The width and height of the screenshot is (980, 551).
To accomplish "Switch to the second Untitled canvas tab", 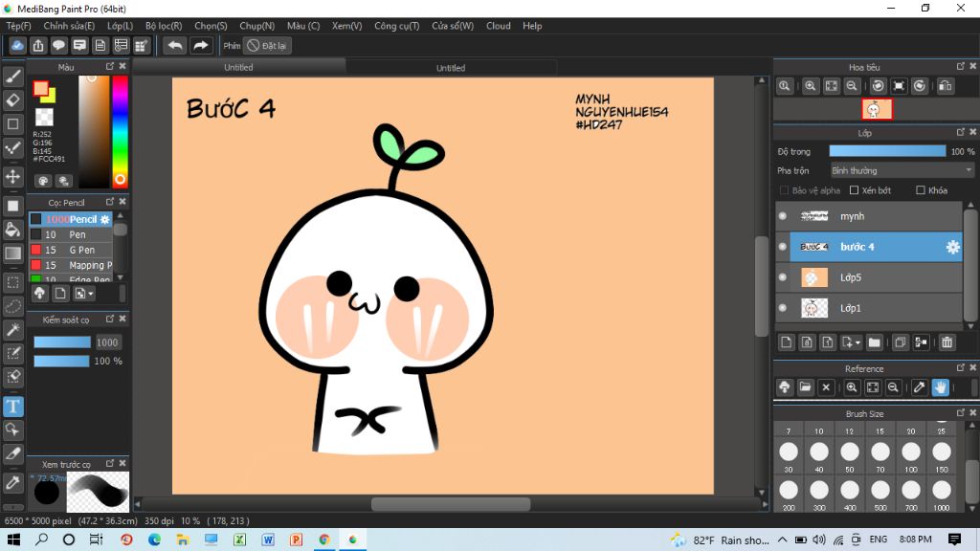I will pos(451,68).
